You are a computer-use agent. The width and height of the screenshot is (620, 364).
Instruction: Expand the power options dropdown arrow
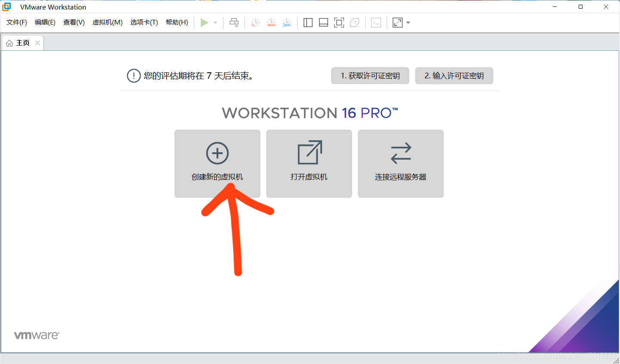(215, 23)
